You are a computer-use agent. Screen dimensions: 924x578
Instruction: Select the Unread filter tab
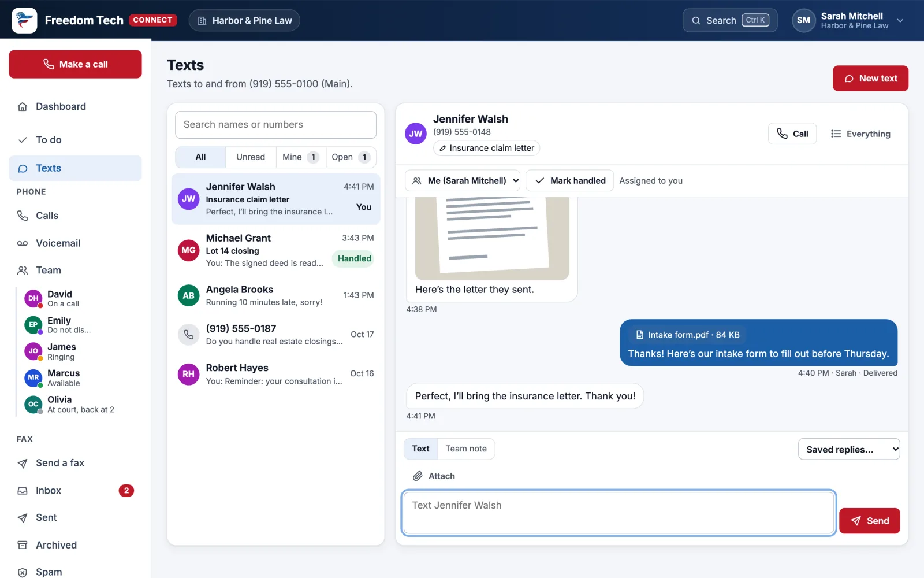click(251, 157)
